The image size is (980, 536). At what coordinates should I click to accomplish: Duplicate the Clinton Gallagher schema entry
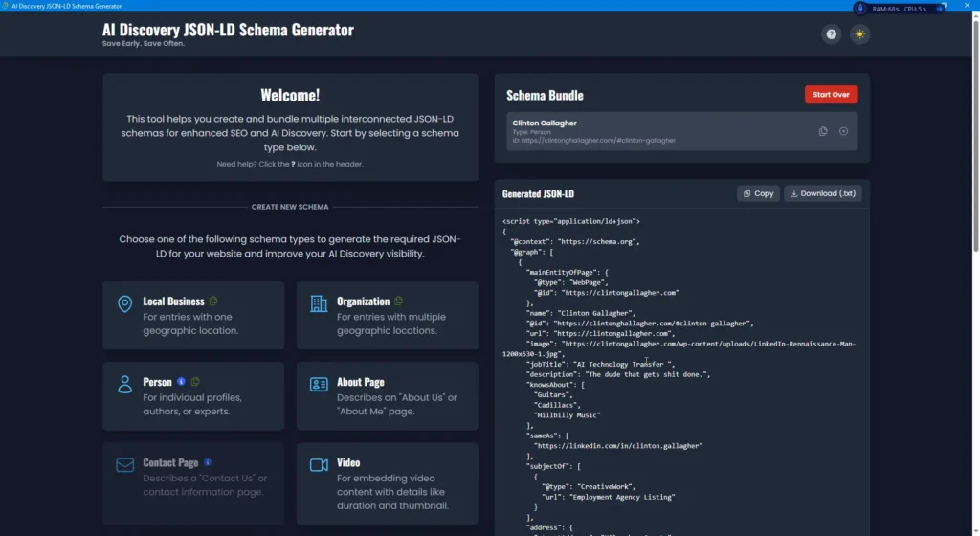click(x=823, y=131)
